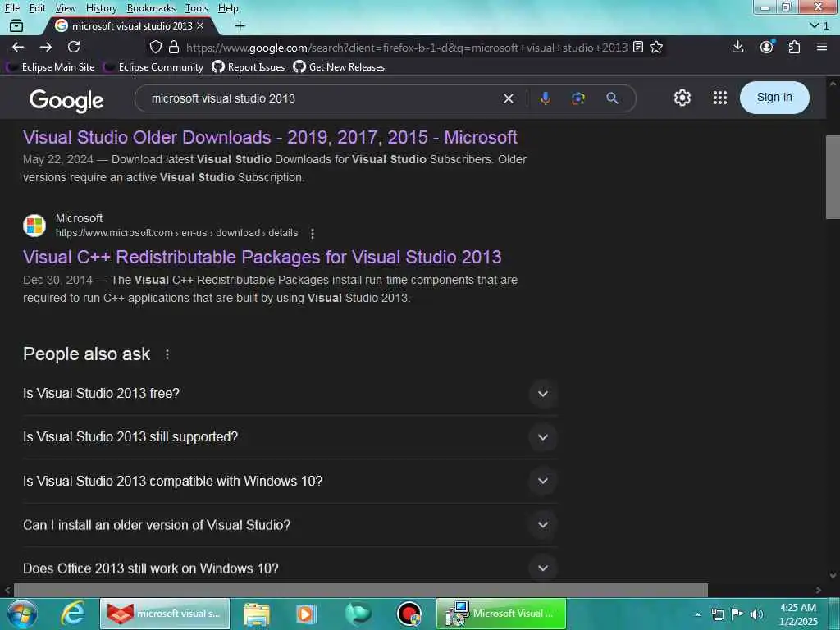Reload the current page
This screenshot has width=840, height=630.
pyautogui.click(x=74, y=47)
